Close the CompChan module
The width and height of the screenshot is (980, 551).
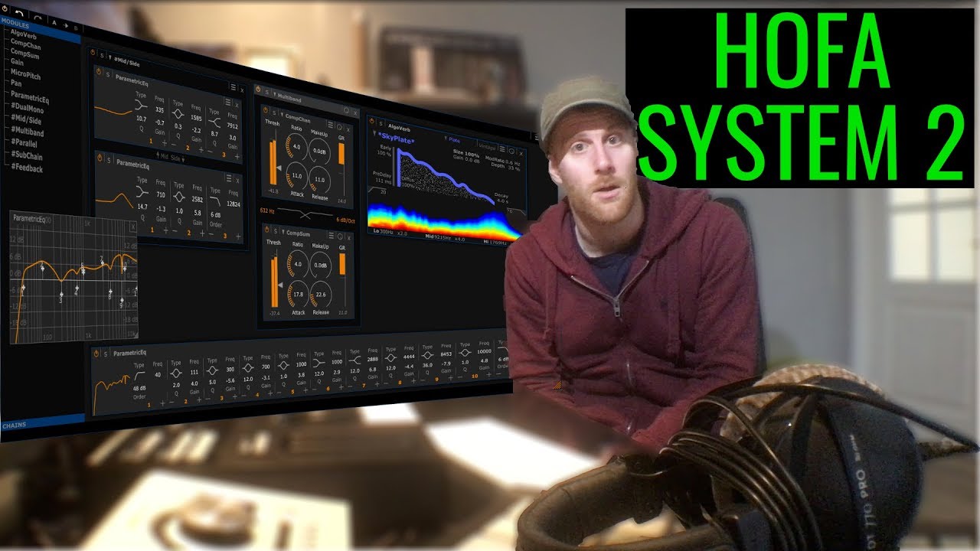click(348, 130)
